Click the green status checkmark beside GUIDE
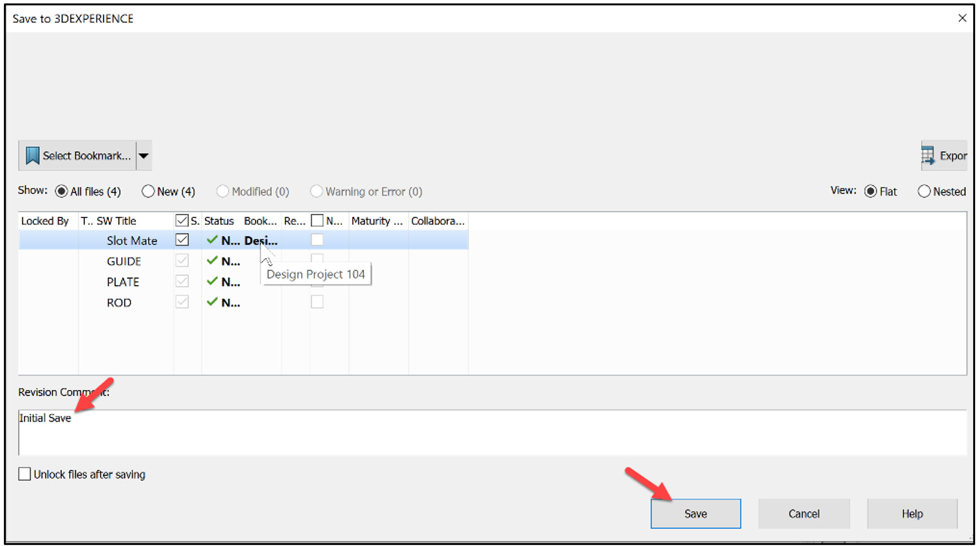 (x=213, y=261)
